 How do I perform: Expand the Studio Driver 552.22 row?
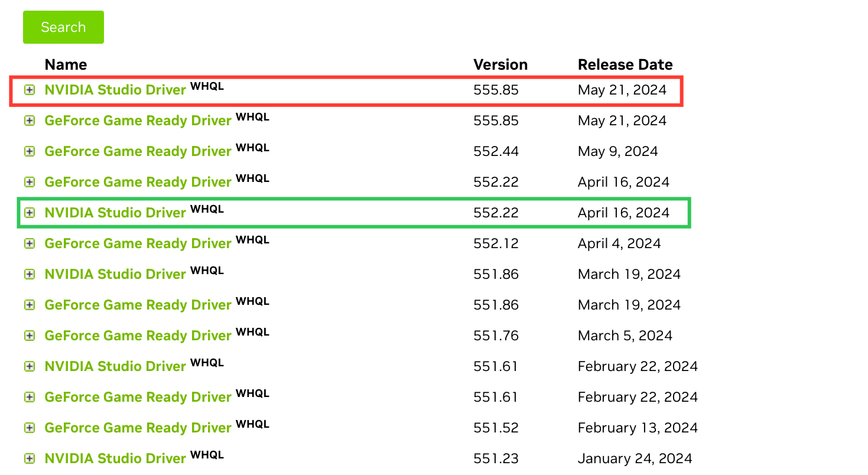pyautogui.click(x=30, y=213)
